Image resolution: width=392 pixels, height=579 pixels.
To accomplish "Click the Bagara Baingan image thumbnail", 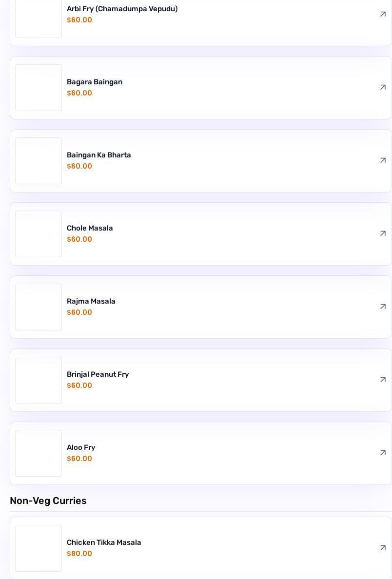I will (x=39, y=88).
